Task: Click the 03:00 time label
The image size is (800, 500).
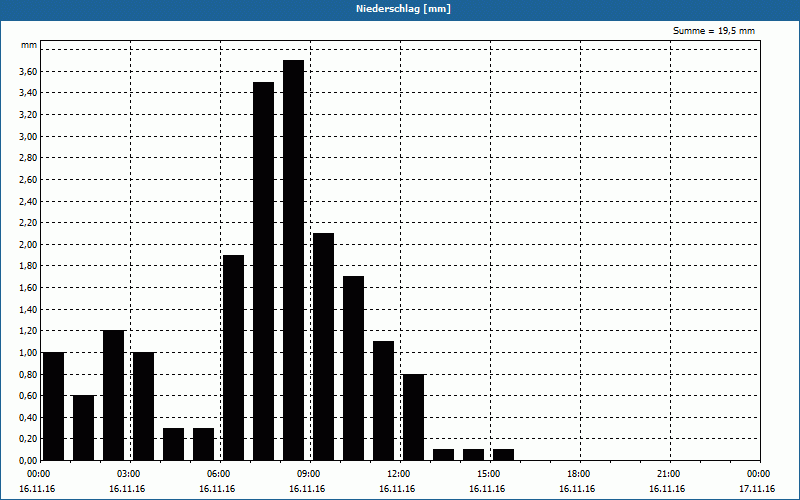Action: click(x=130, y=474)
